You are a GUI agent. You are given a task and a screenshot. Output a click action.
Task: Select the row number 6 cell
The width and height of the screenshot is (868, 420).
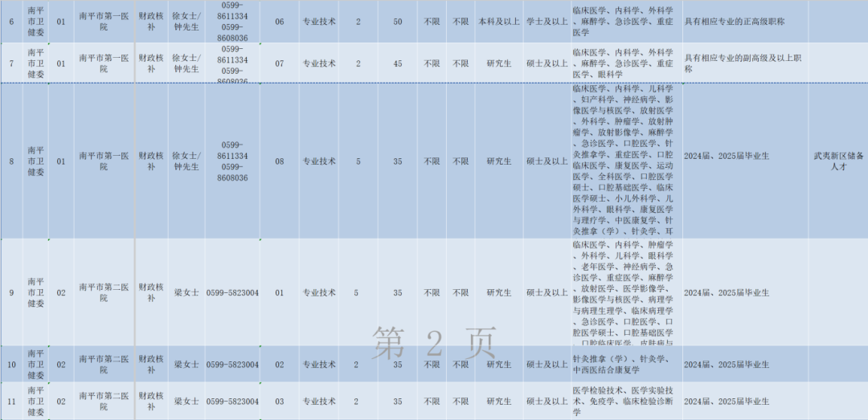(x=11, y=21)
